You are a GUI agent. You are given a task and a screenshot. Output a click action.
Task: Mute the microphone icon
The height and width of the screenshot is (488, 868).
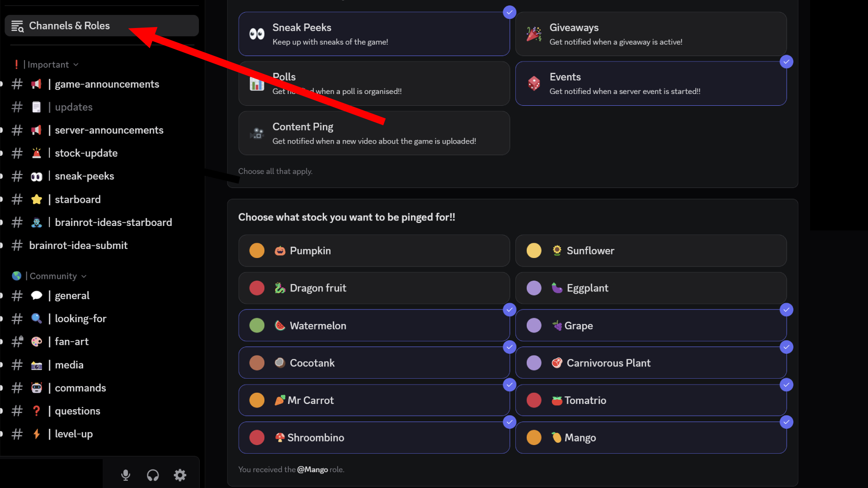[126, 475]
